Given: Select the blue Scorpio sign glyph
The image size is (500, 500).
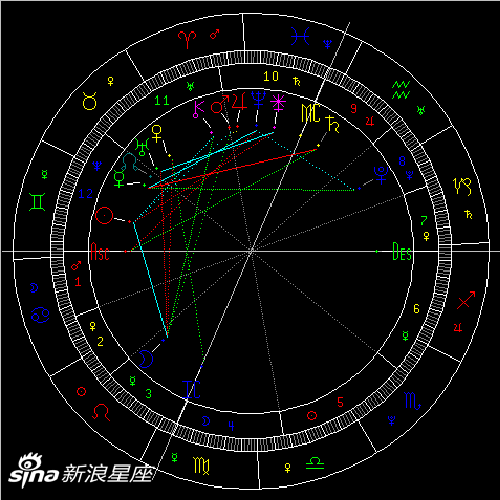Looking at the screenshot, I should click(412, 400).
